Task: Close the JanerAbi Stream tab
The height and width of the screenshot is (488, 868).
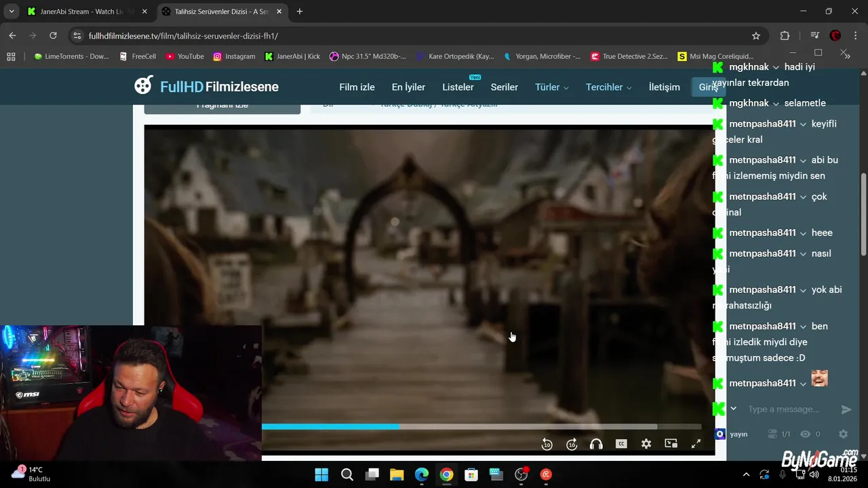Action: pyautogui.click(x=144, y=12)
